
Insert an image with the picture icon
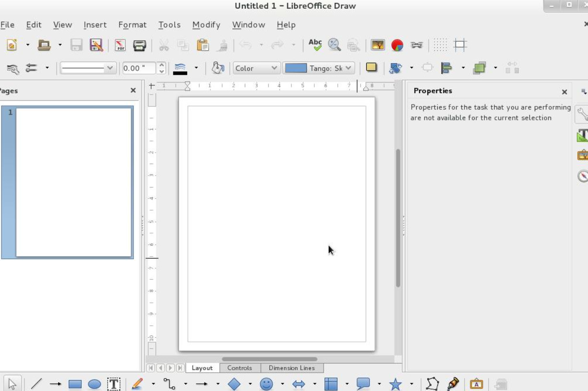point(378,45)
